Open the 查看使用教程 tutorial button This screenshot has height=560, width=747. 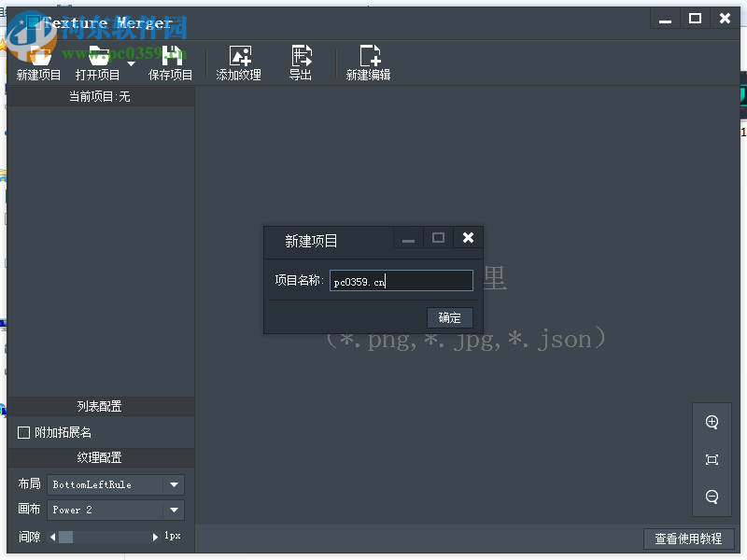point(688,539)
